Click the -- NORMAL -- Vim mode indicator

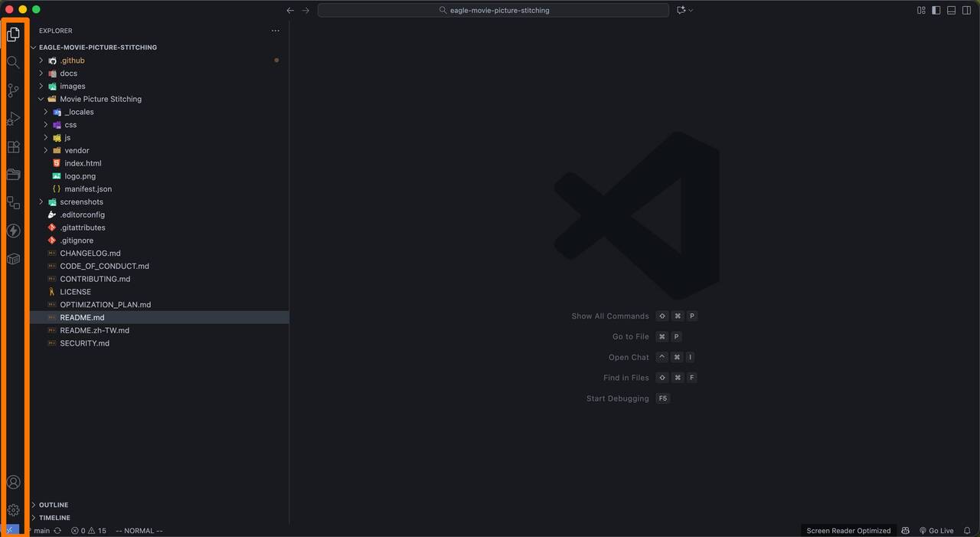click(x=139, y=530)
